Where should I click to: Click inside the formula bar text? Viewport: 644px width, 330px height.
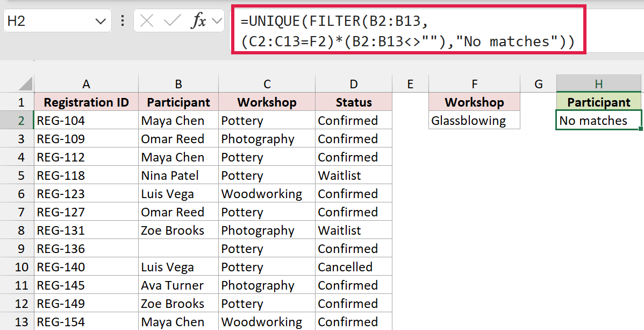tap(408, 31)
